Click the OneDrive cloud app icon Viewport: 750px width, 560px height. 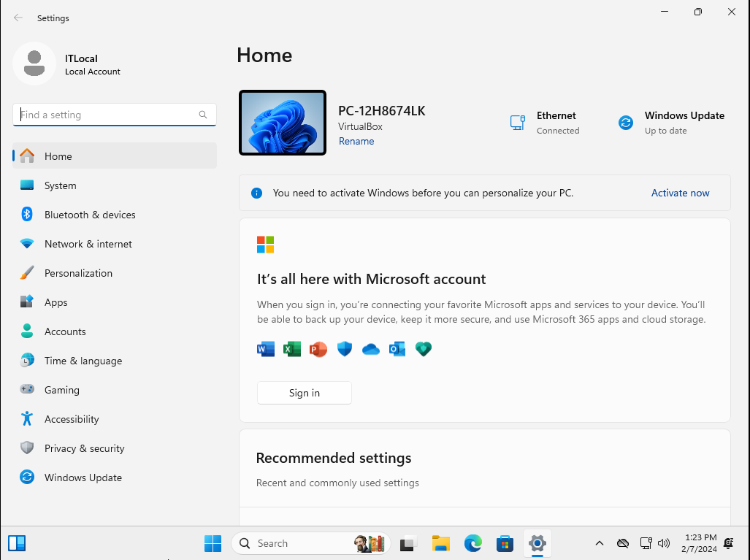click(371, 350)
